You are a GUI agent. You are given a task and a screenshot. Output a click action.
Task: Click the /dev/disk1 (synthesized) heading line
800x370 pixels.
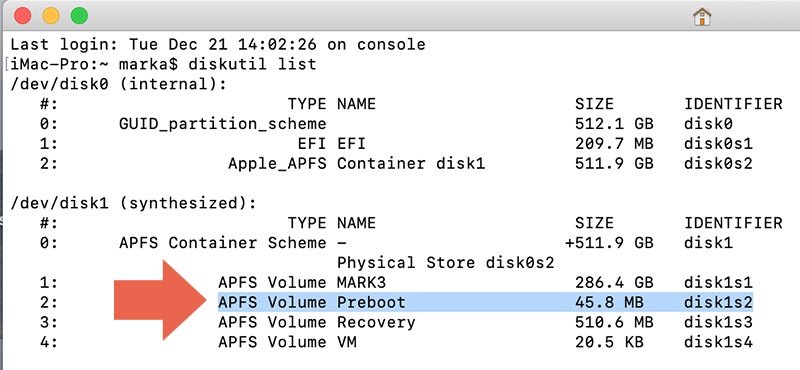click(133, 203)
